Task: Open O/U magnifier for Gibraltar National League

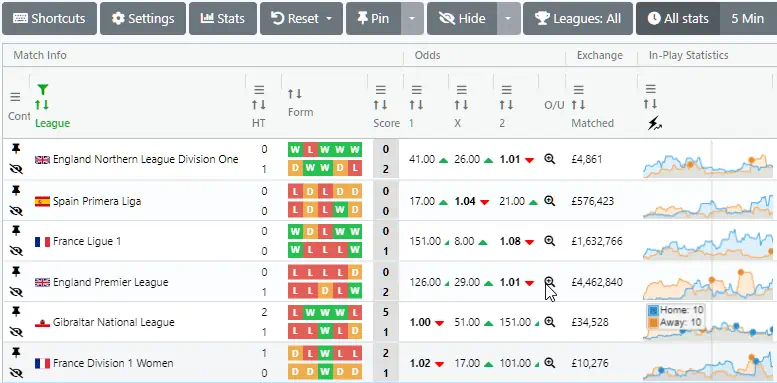Action: [x=549, y=322]
